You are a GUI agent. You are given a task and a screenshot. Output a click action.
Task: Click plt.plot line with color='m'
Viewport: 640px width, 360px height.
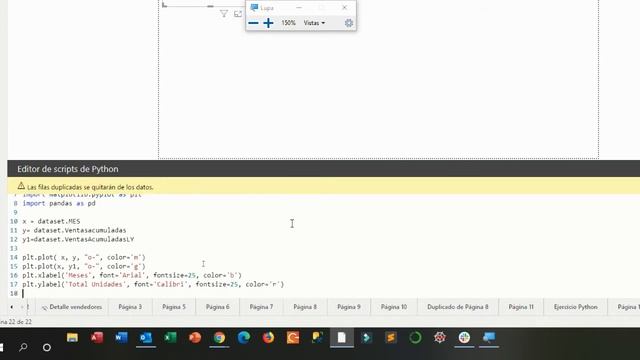[x=84, y=257]
